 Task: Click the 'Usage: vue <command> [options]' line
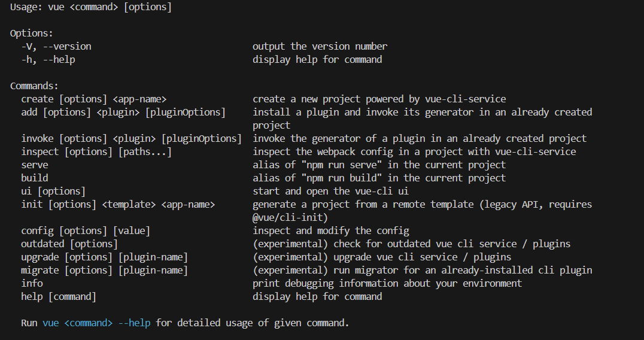click(x=91, y=7)
